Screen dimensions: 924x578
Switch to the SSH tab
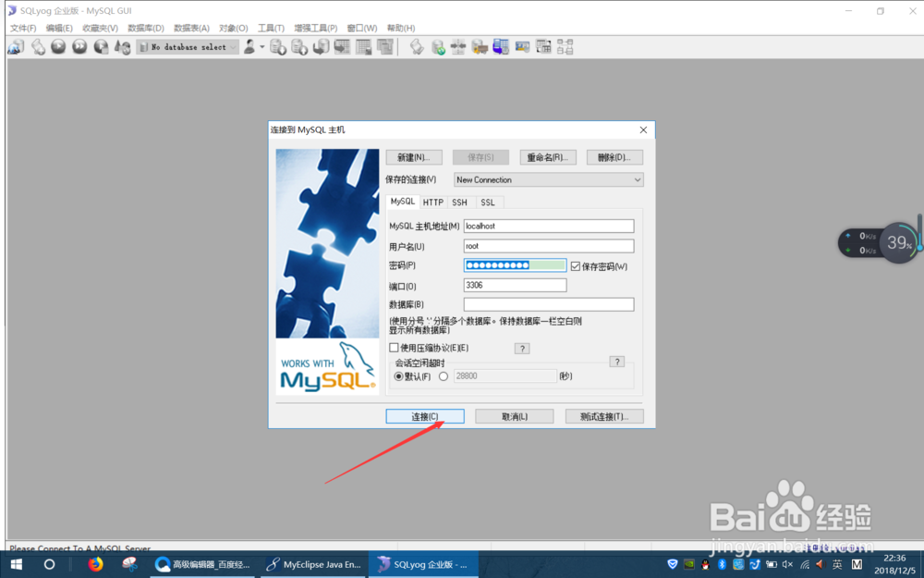[x=459, y=202]
